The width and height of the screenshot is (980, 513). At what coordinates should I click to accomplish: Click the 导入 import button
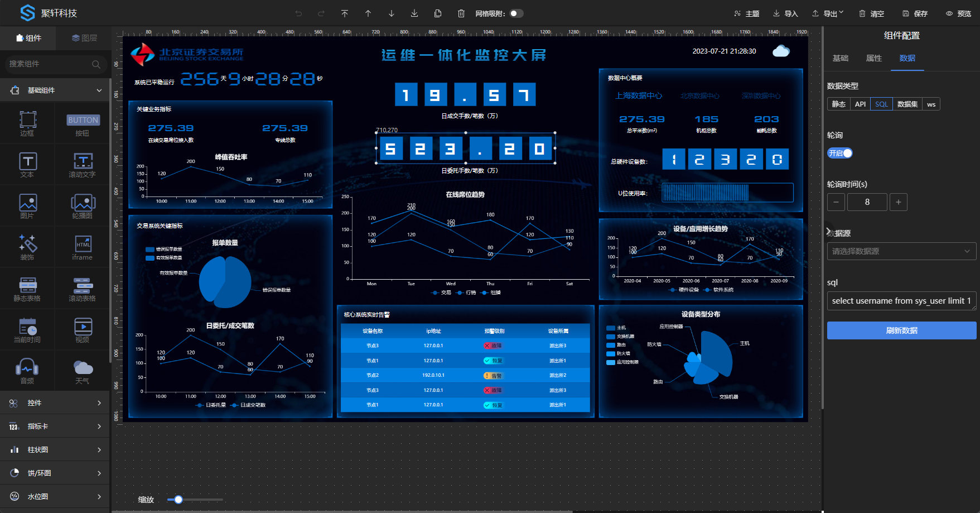point(785,13)
